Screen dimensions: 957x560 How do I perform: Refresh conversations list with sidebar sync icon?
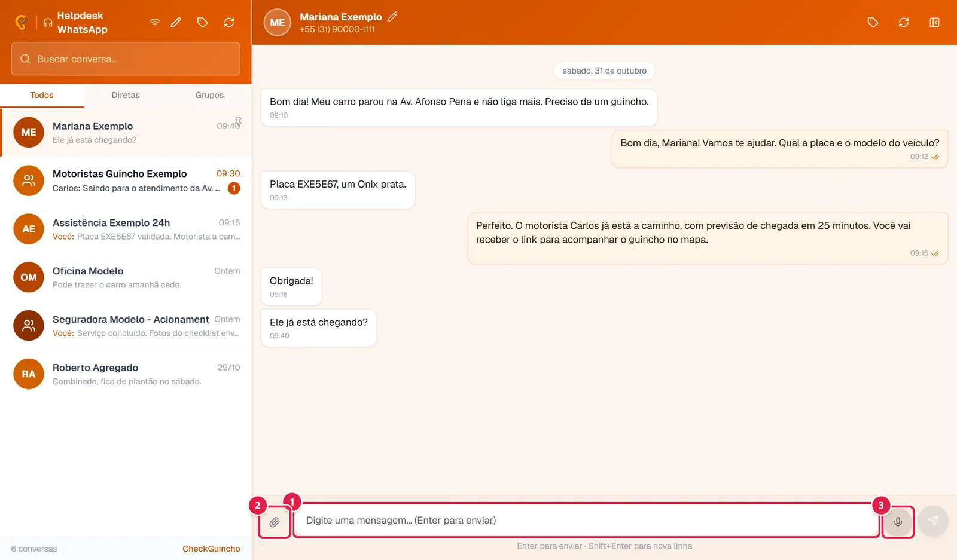229,23
